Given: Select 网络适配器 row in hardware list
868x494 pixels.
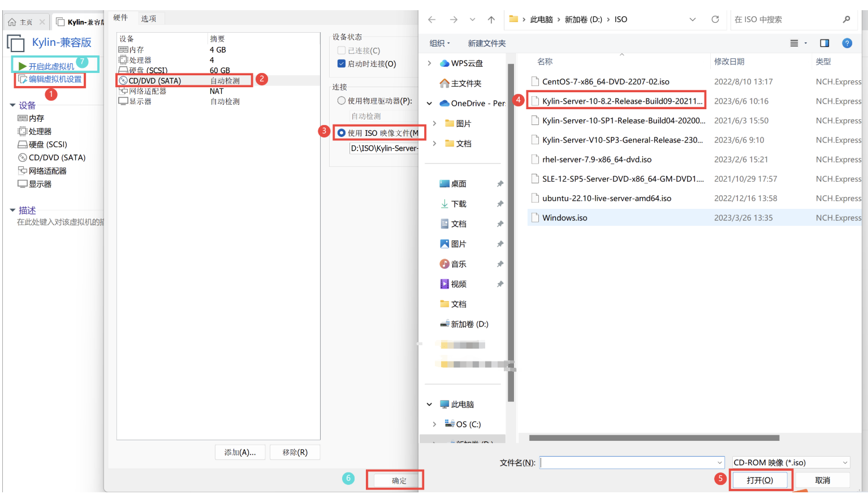Looking at the screenshot, I should point(218,91).
